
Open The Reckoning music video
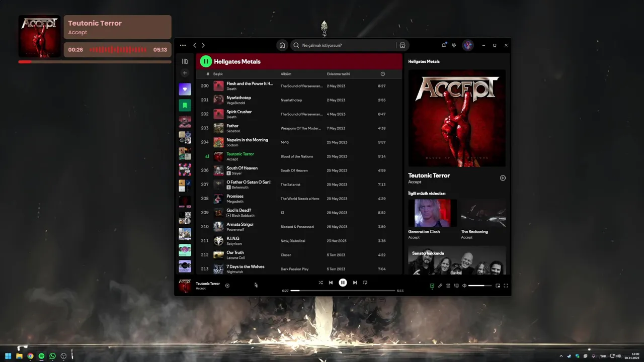point(484,213)
